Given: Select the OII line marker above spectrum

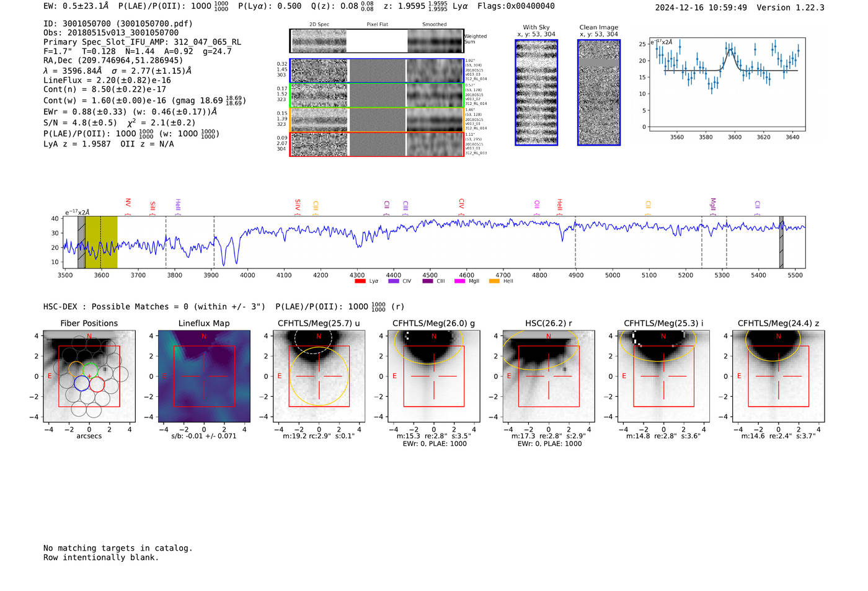Looking at the screenshot, I should pyautogui.click(x=537, y=207).
